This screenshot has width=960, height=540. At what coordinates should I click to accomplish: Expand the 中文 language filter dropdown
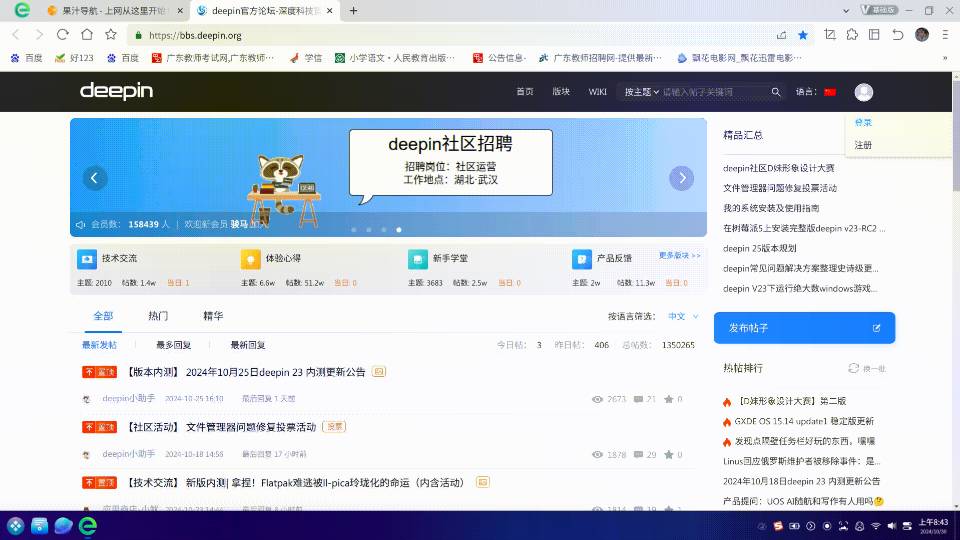(683, 316)
